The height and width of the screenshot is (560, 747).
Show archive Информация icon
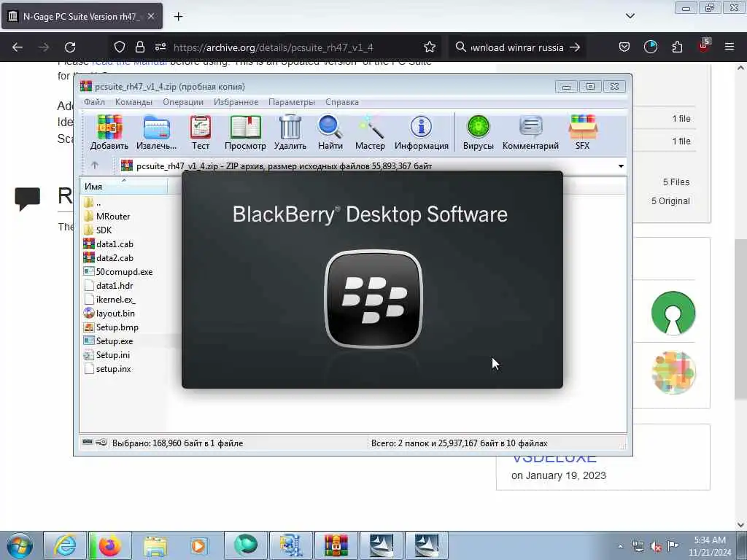pyautogui.click(x=422, y=133)
